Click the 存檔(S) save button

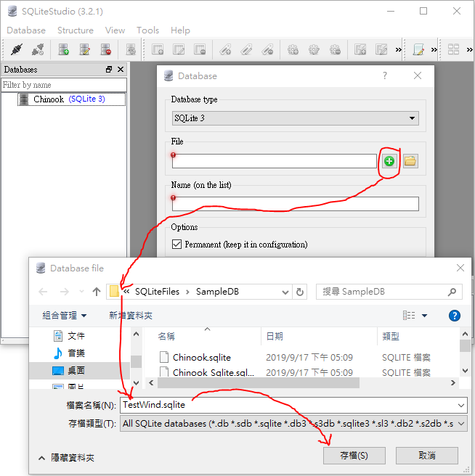pyautogui.click(x=354, y=456)
